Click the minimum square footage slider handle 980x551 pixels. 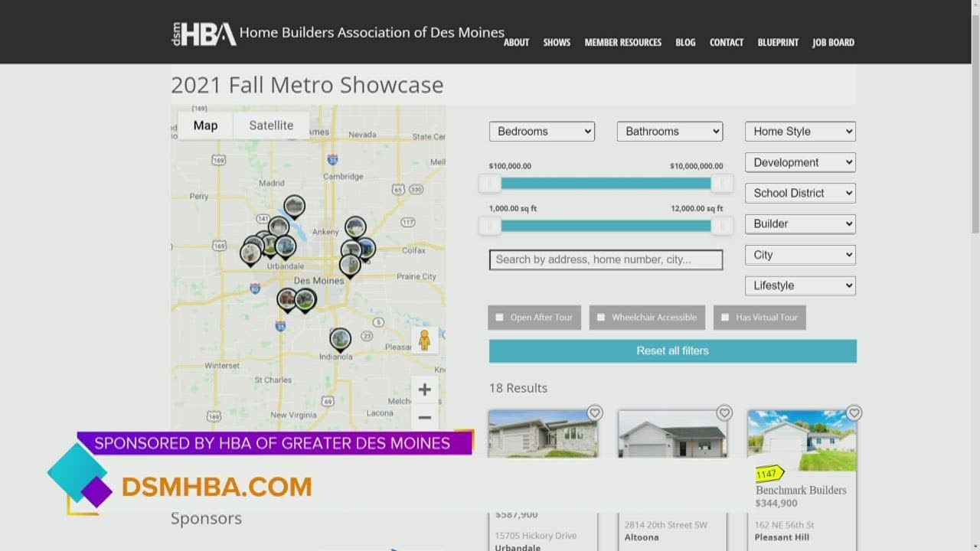(490, 226)
